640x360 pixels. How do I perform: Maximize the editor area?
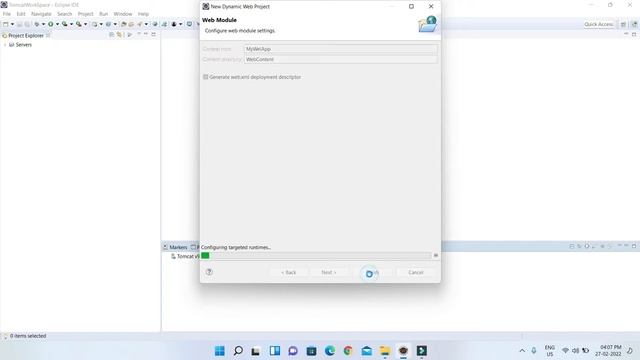tap(634, 34)
